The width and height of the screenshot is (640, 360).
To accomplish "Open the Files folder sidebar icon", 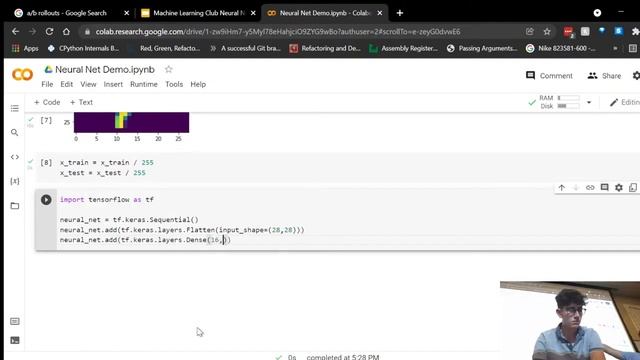I will point(15,206).
